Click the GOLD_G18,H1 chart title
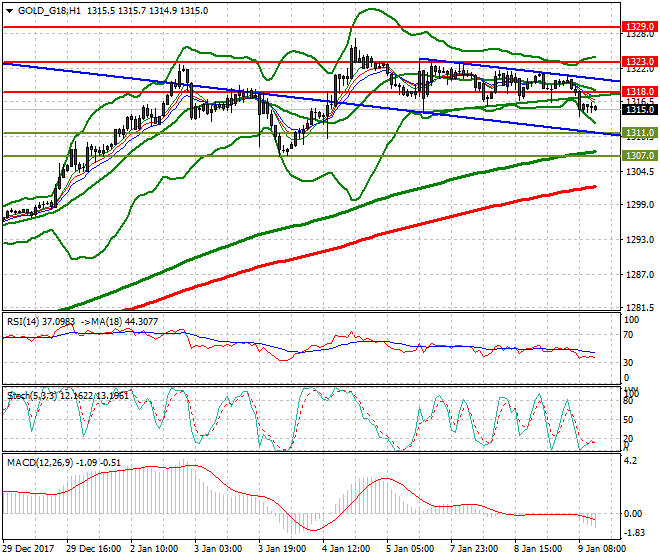 tap(50, 11)
